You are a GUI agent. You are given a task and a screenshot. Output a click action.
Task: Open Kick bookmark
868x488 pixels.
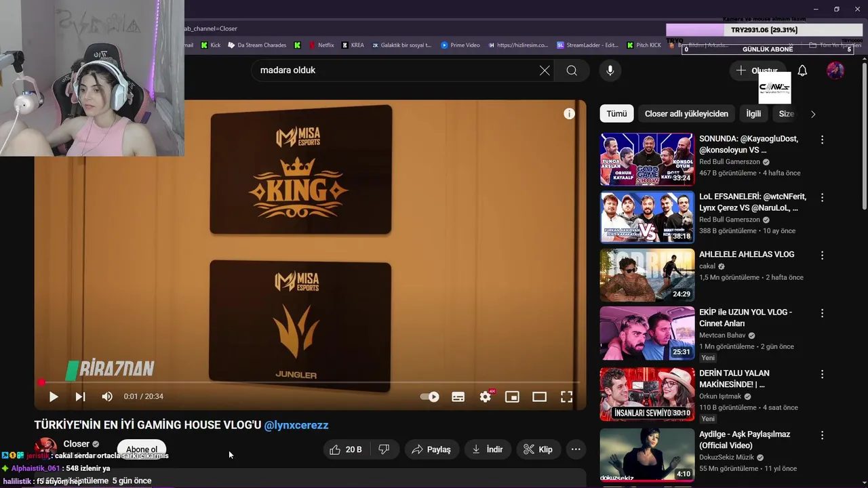(x=210, y=45)
